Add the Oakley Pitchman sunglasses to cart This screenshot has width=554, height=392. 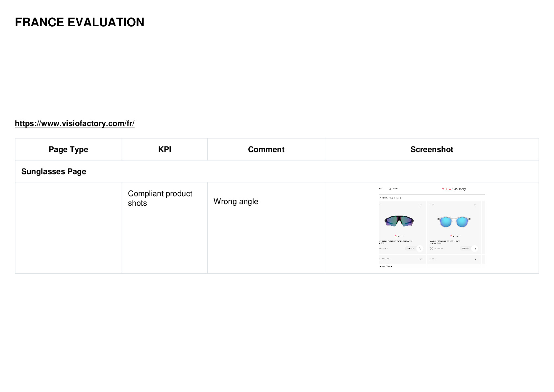[x=474, y=248]
